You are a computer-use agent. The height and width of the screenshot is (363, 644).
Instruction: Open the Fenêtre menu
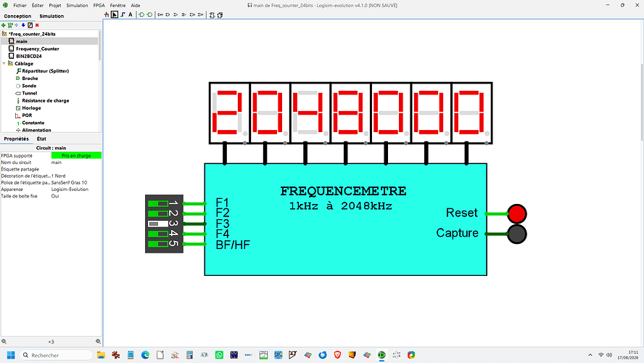pyautogui.click(x=117, y=5)
